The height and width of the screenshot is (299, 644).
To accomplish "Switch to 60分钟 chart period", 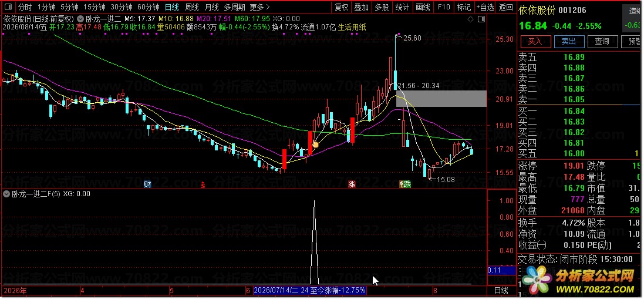I will [149, 7].
